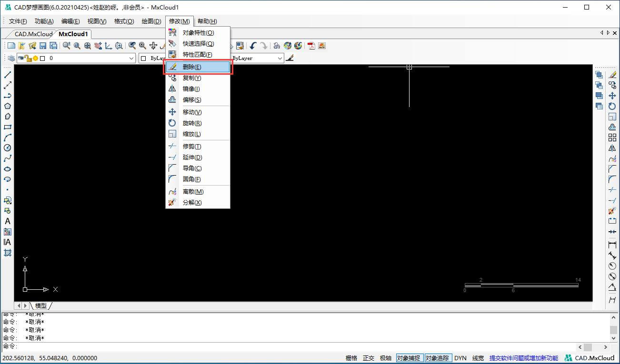620x364 pixels.
Task: Click the Aligned dimension tool in right toolbar
Action: (x=612, y=256)
